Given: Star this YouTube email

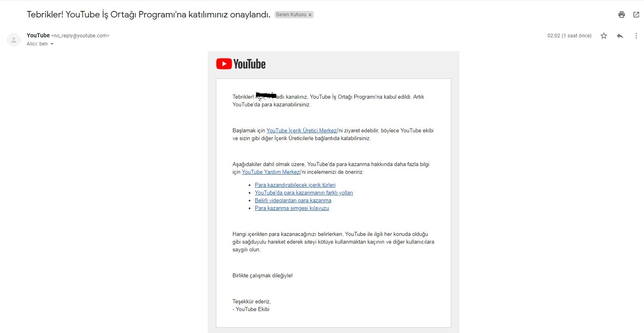Looking at the screenshot, I should tap(604, 36).
